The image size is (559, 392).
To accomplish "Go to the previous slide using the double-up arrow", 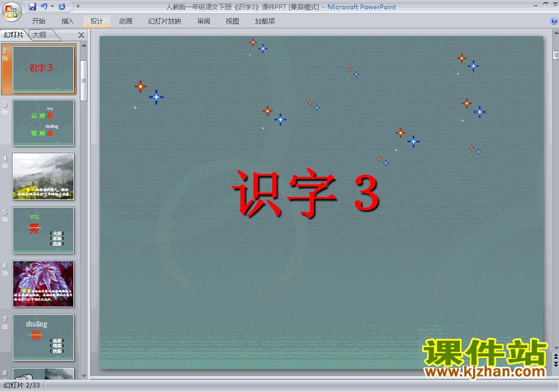I will click(x=556, y=357).
